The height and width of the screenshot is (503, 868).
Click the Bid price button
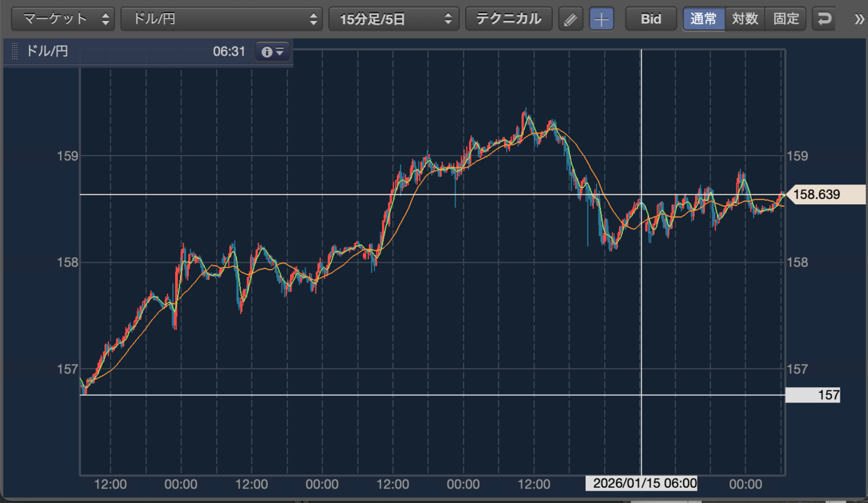651,19
